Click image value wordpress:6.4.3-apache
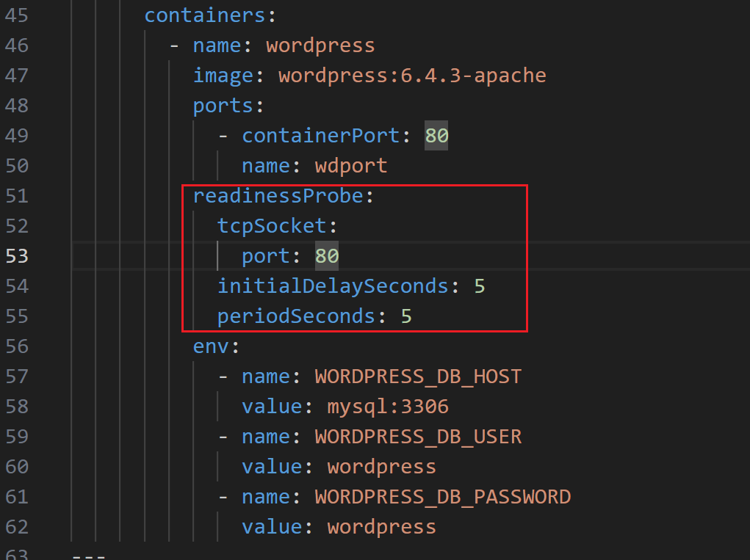 (411, 75)
